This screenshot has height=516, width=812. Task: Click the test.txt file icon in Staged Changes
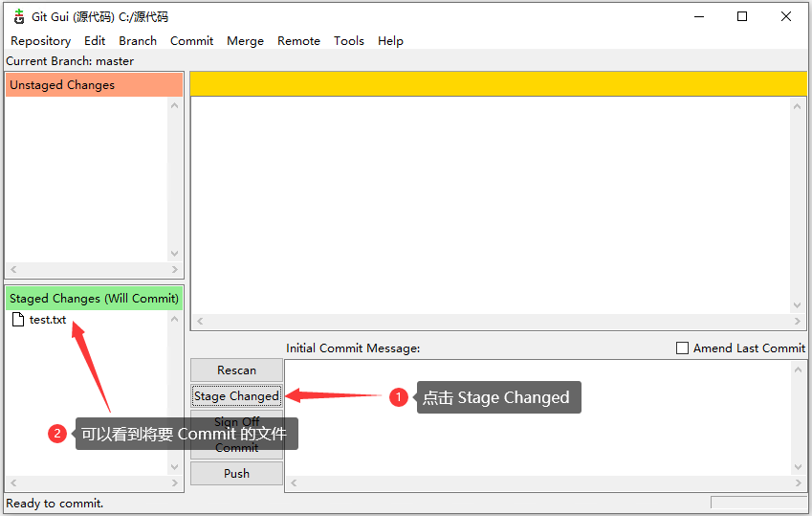pyautogui.click(x=18, y=320)
